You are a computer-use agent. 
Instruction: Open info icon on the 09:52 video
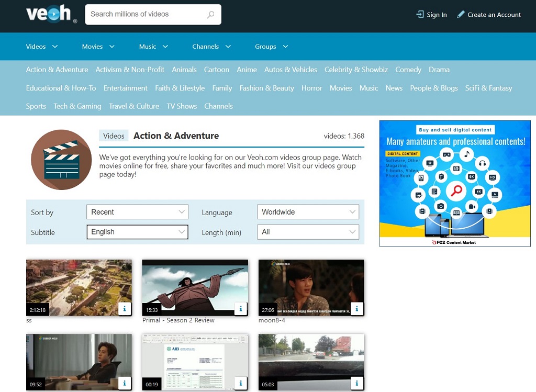[x=125, y=383]
